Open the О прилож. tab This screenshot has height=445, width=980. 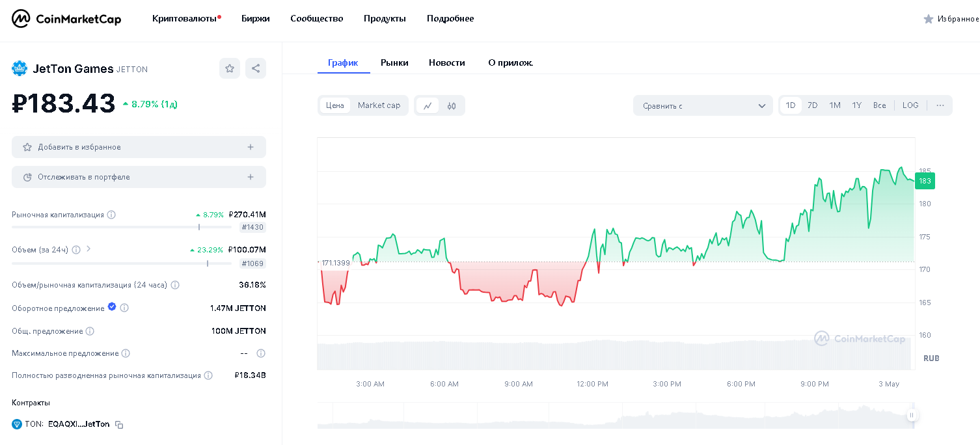[x=511, y=62]
